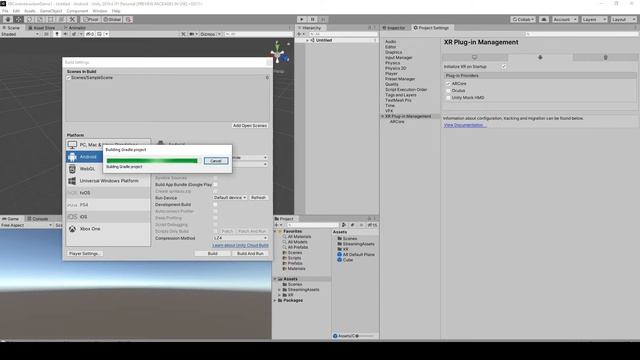This screenshot has width=640, height=360.
Task: Open the GameObject menu
Action: pos(51,11)
